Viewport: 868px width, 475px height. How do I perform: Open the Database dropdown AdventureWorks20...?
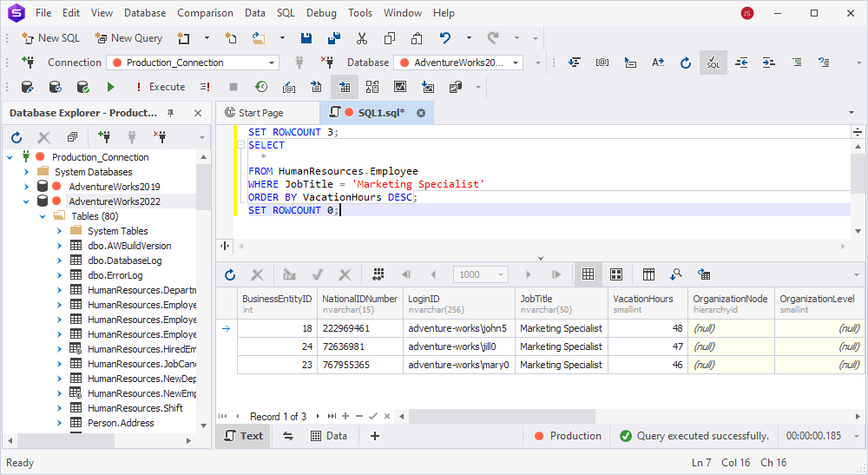[458, 63]
